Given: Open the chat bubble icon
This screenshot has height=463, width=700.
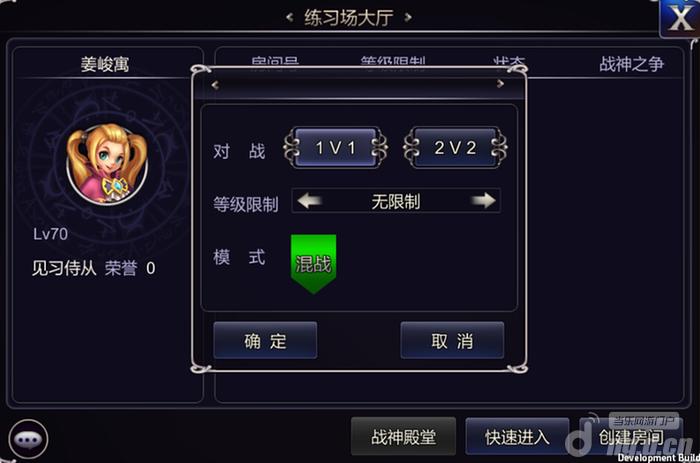Looking at the screenshot, I should pyautogui.click(x=28, y=439).
